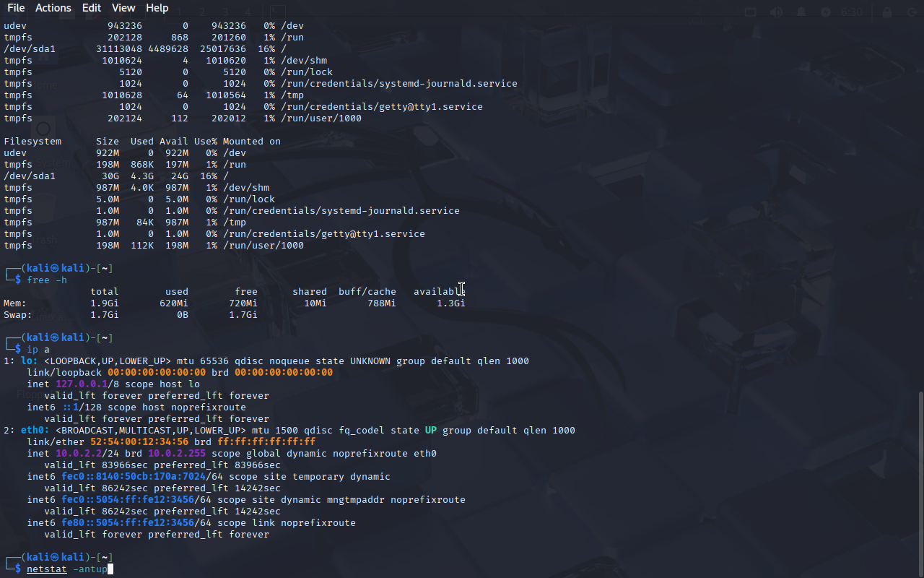Click the /run used value 868K
This screenshot has width=924, height=578.
[142, 165]
